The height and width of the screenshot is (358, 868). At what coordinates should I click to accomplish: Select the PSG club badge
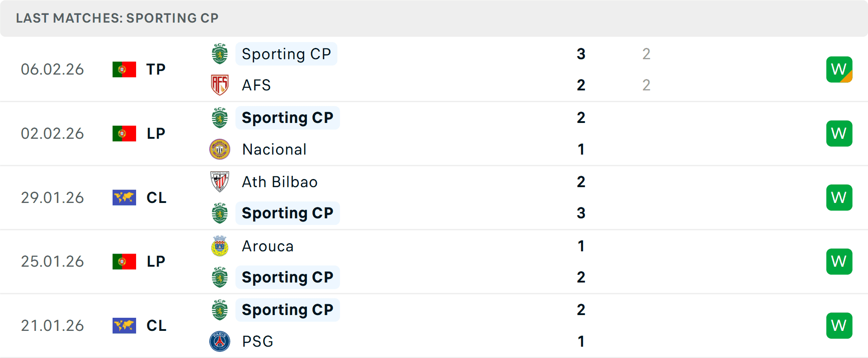220,342
